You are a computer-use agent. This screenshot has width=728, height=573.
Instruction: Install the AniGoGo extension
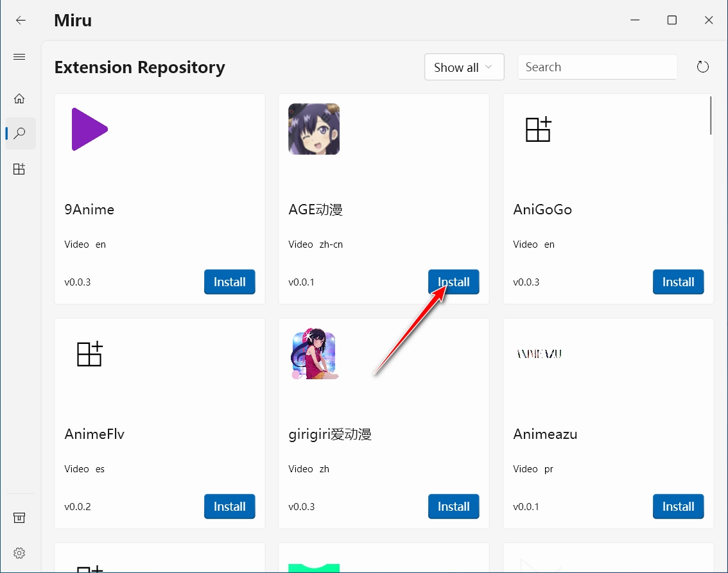pyautogui.click(x=678, y=282)
